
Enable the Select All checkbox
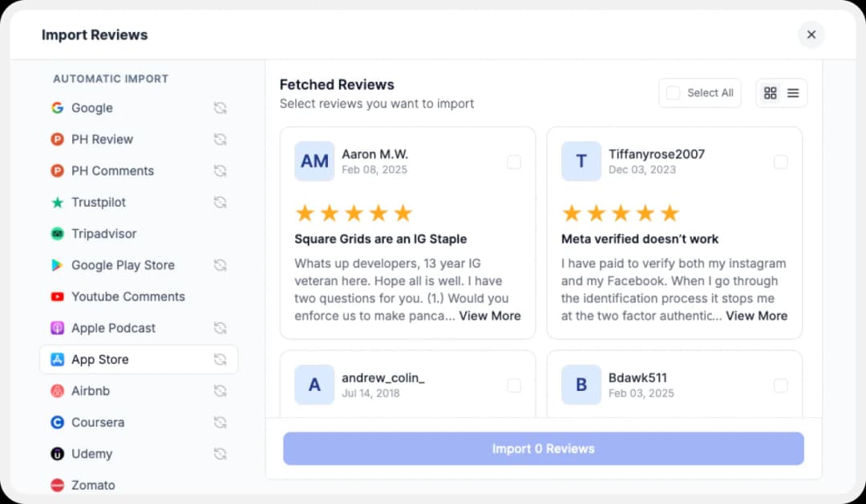(x=673, y=92)
